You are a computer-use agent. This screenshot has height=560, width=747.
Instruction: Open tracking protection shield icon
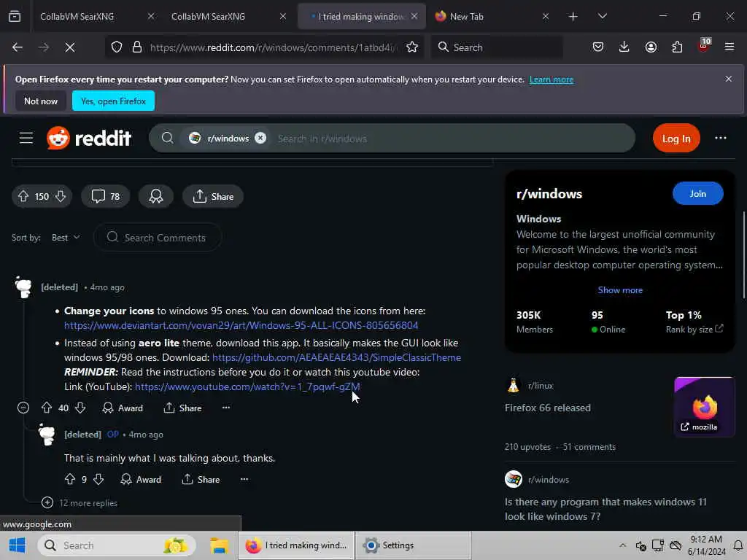[117, 47]
